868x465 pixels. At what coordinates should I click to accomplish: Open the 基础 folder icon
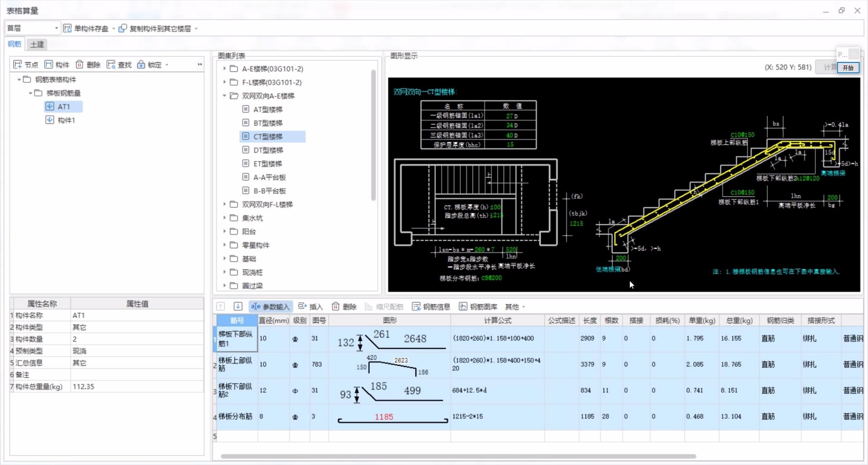[x=234, y=259]
